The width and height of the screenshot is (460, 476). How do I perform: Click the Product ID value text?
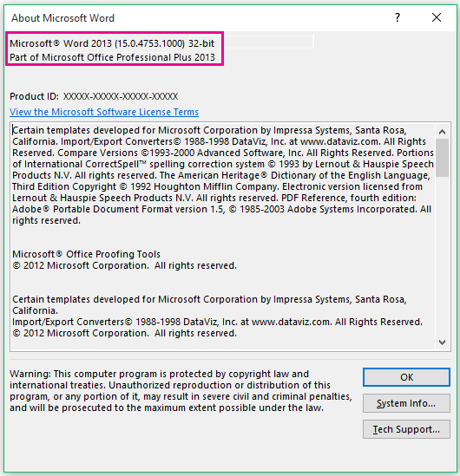[x=121, y=96]
